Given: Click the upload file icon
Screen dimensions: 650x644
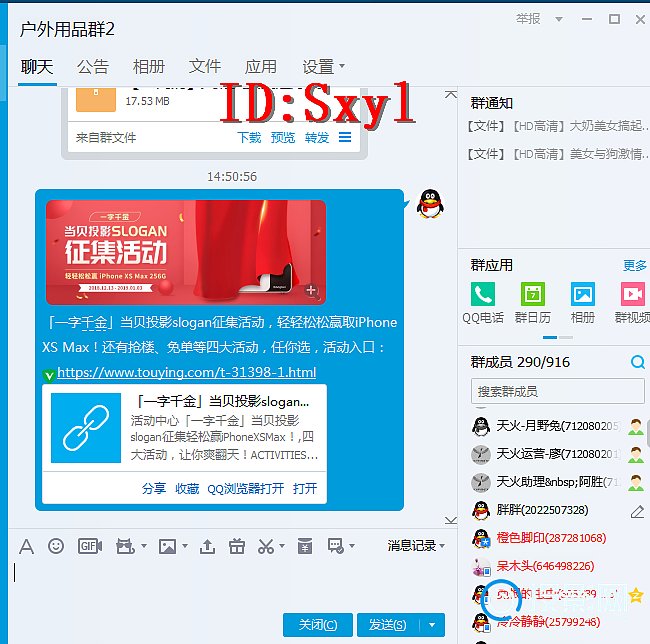Looking at the screenshot, I should [207, 546].
